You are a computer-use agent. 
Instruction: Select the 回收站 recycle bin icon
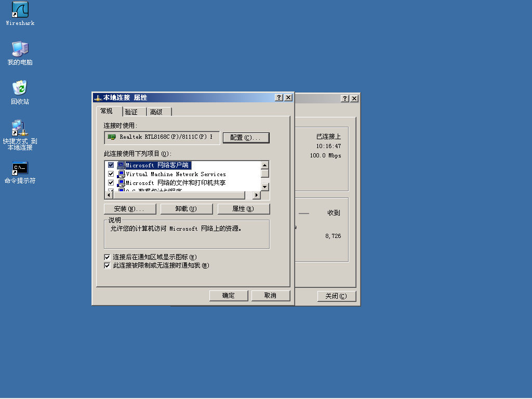coord(20,92)
